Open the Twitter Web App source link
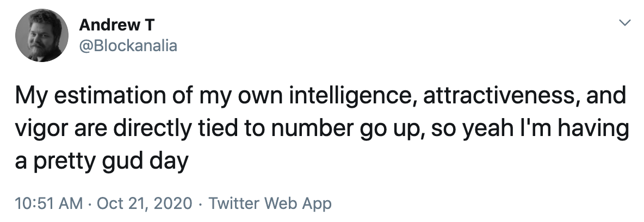This screenshot has height=222, width=644. [x=270, y=203]
